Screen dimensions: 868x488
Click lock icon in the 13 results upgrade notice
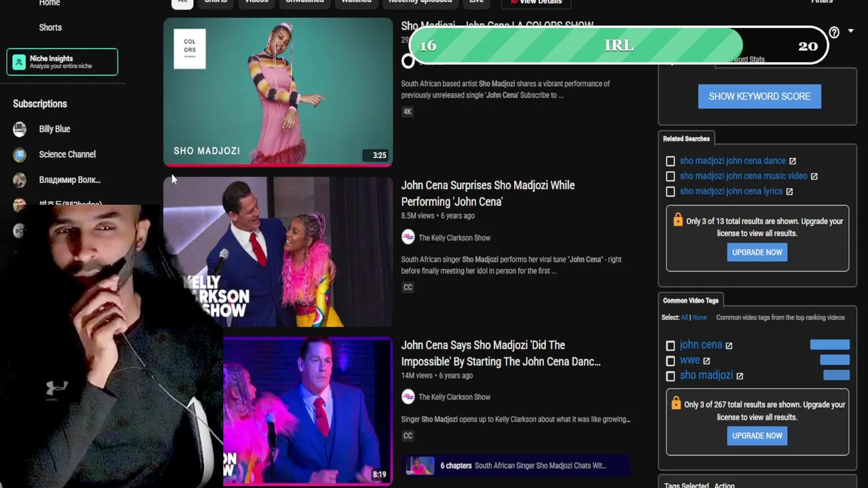pos(677,220)
